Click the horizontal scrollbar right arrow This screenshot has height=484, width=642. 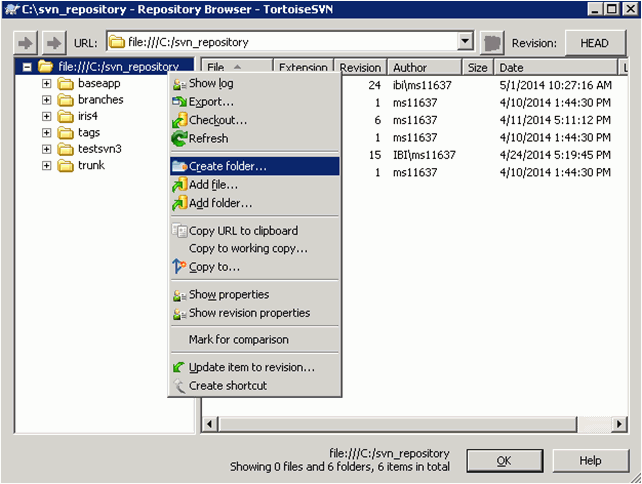619,424
